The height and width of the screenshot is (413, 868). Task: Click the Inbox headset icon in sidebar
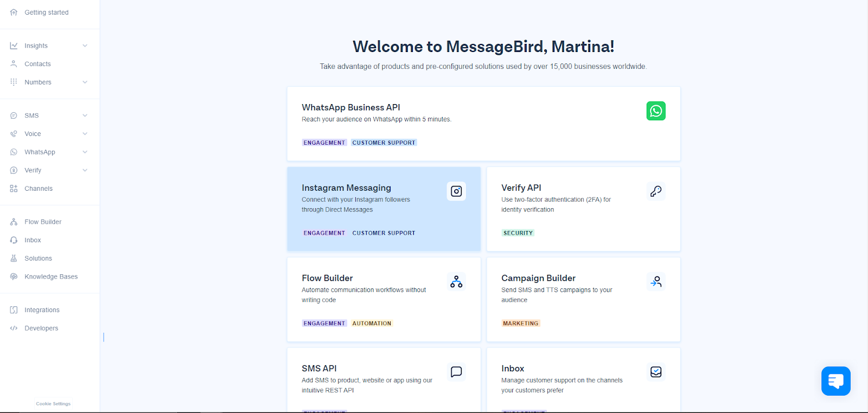pos(14,240)
